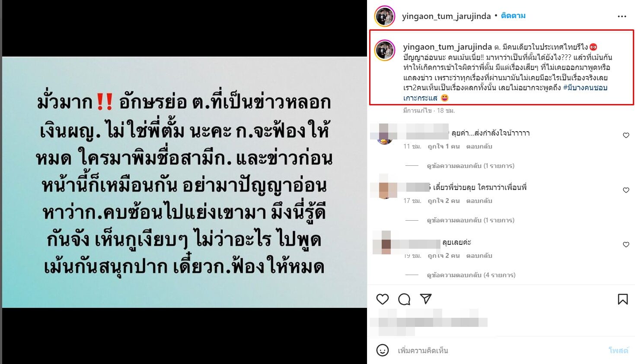Follow the account with ติดตาม link
This screenshot has height=364, width=635.
513,16
